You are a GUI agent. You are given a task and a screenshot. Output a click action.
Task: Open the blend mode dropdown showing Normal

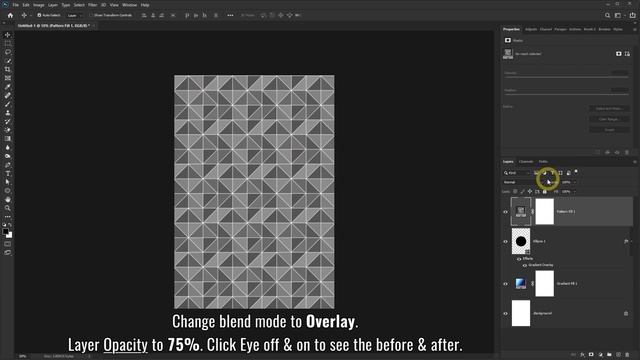(523, 182)
